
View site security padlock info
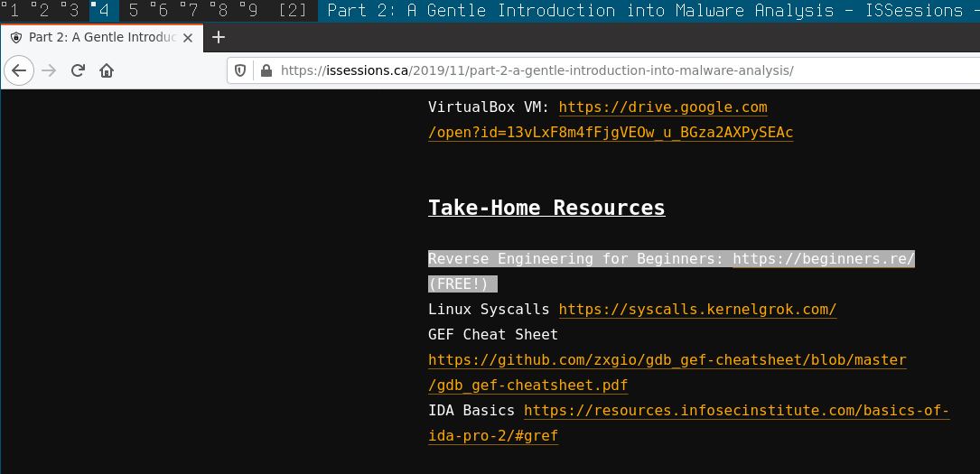pyautogui.click(x=266, y=70)
